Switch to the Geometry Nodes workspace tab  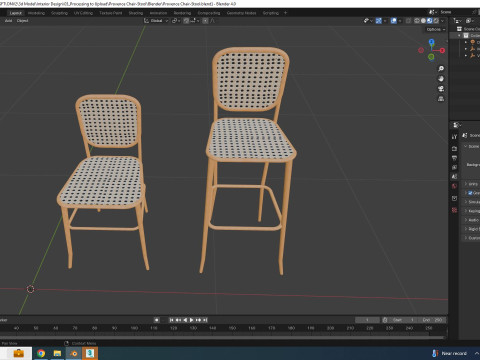coord(241,13)
